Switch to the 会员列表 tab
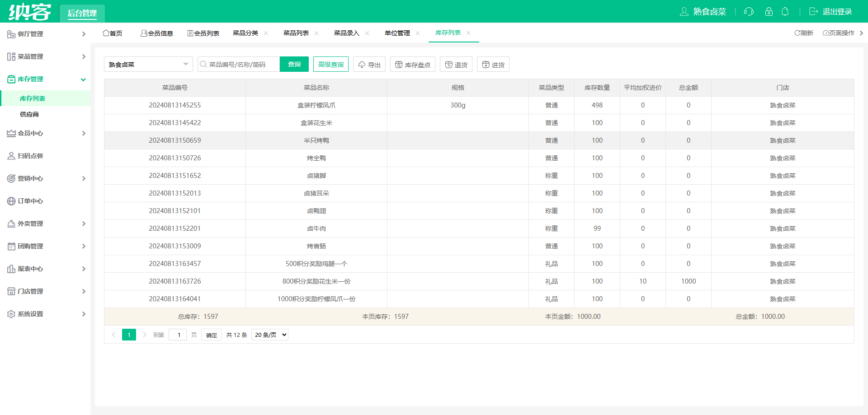 203,33
